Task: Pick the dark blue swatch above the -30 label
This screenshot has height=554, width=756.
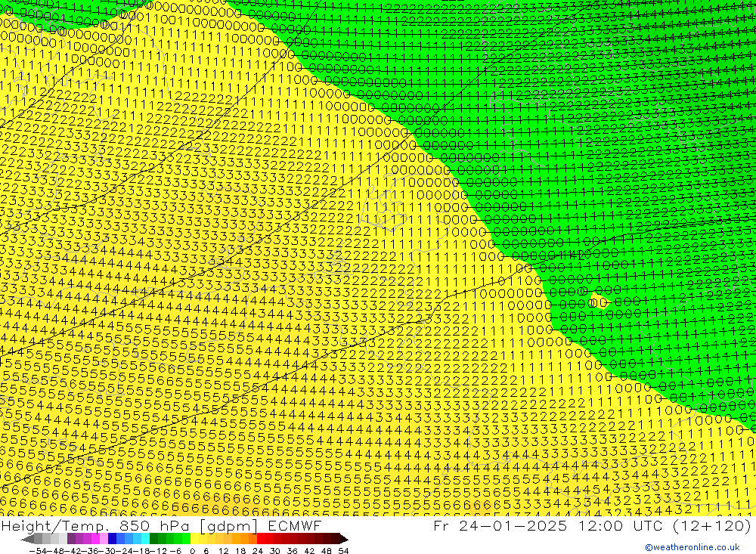Action: [112, 539]
